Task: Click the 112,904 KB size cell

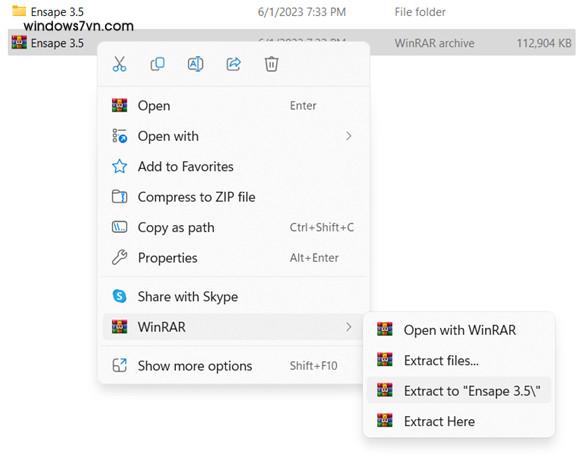Action: click(543, 43)
